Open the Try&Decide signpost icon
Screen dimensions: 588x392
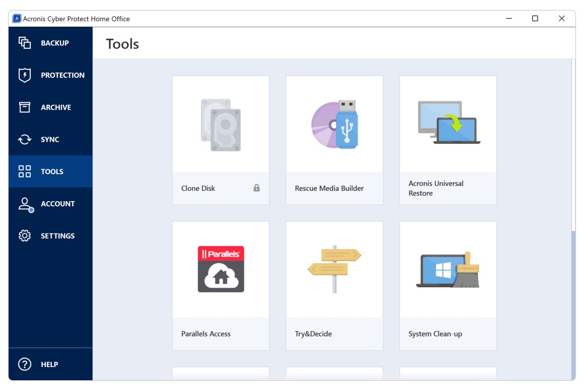tap(334, 269)
